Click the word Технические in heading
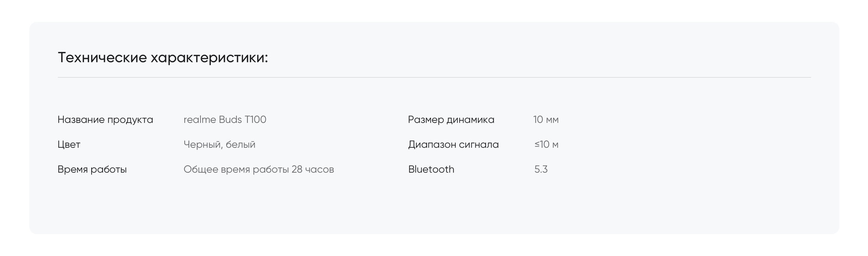868x256 pixels. click(x=102, y=58)
